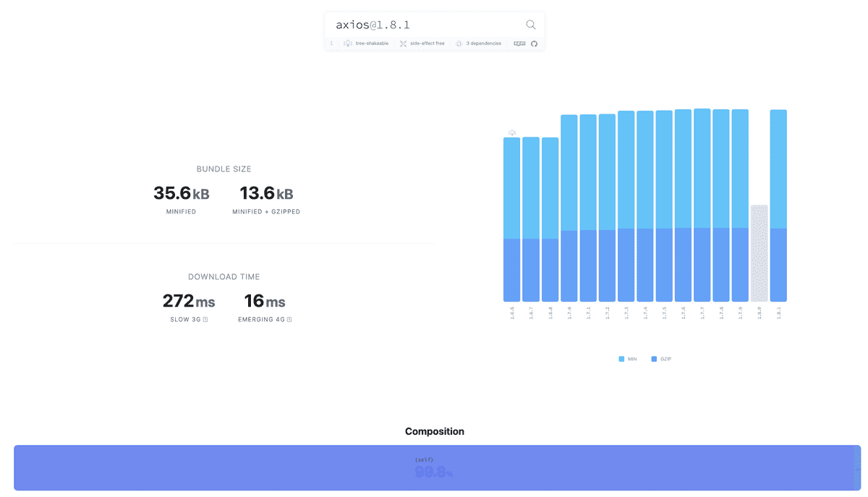
Task: Click the "3 dependencies" label
Action: 484,43
